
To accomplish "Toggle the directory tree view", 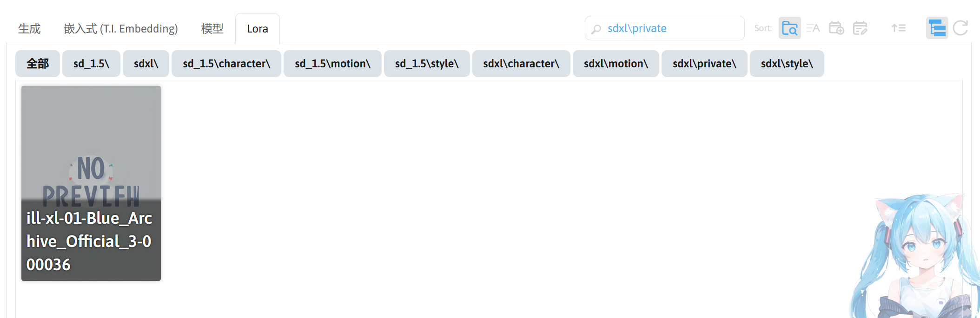I will [x=937, y=28].
